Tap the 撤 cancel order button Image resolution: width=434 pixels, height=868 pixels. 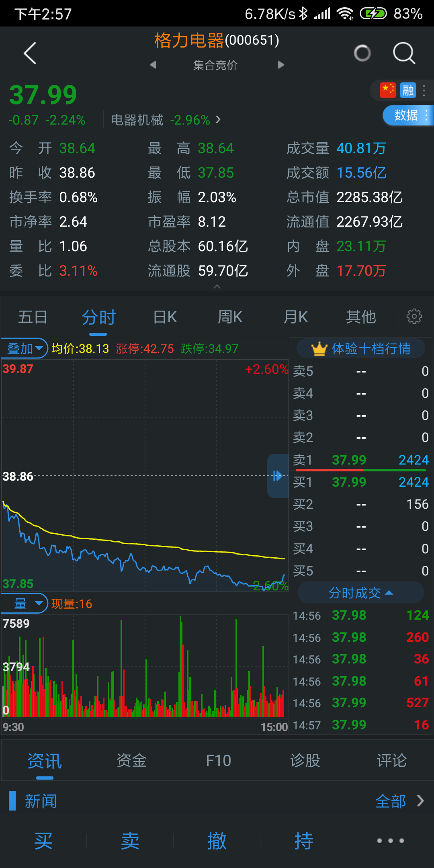pos(217,841)
